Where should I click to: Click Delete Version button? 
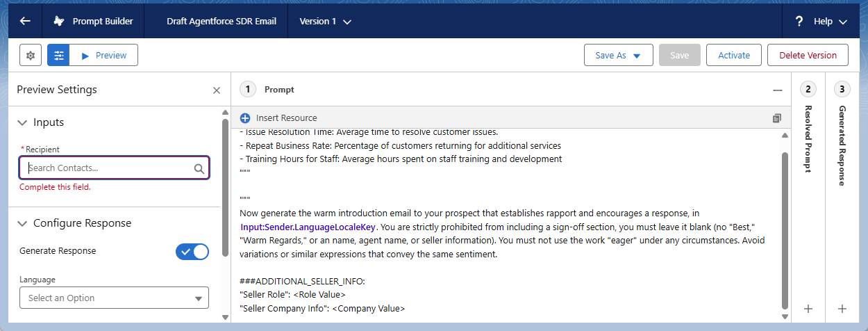pos(808,56)
